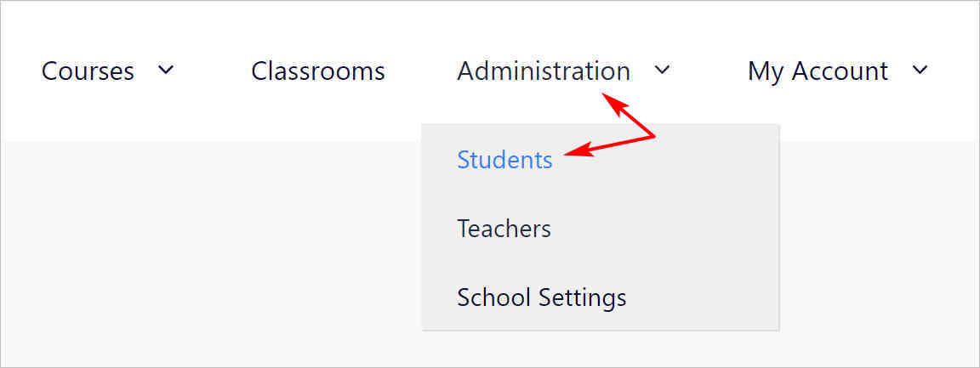Navigate to the Teachers admin page
Viewport: 980px width, 368px height.
click(504, 229)
